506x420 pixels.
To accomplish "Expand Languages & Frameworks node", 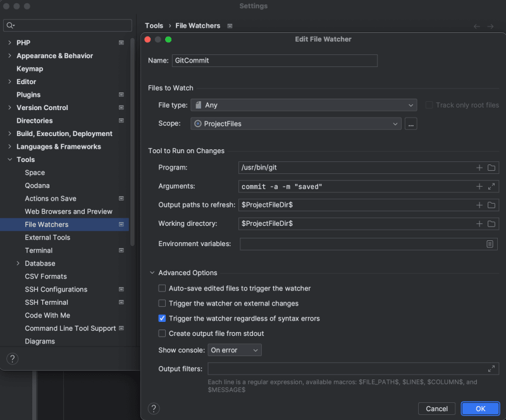I will [9, 147].
